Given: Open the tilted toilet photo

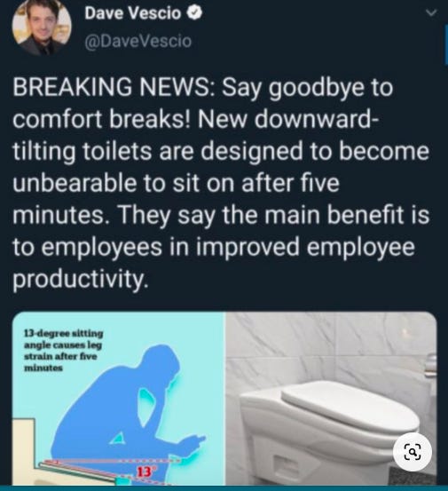Looking at the screenshot, I should [x=331, y=399].
